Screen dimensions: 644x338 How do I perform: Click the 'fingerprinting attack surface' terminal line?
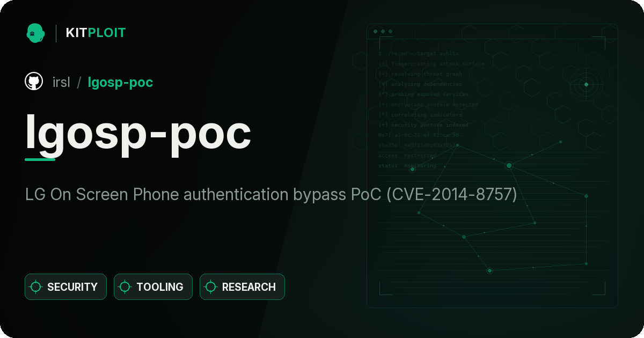point(431,64)
